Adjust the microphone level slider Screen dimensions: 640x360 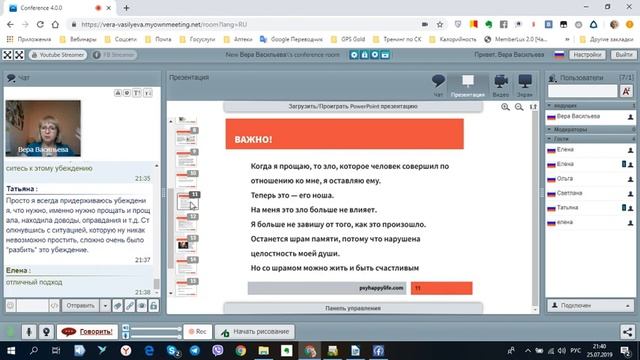[x=155, y=336]
